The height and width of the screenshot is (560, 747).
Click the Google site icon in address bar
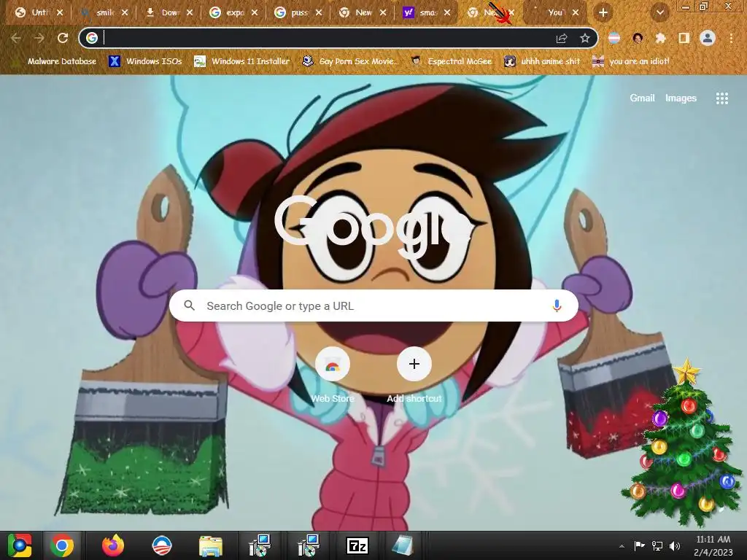point(92,38)
